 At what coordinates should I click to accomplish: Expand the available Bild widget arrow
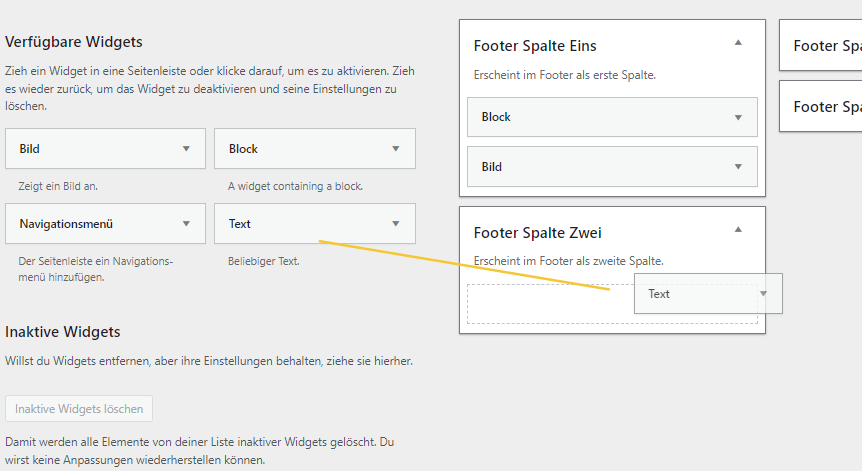tap(186, 149)
